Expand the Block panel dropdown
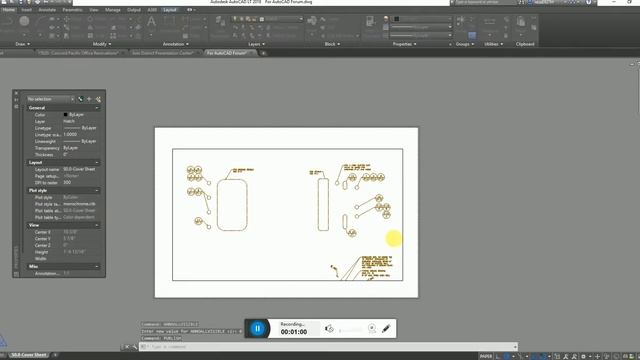640x360 pixels. click(332, 44)
